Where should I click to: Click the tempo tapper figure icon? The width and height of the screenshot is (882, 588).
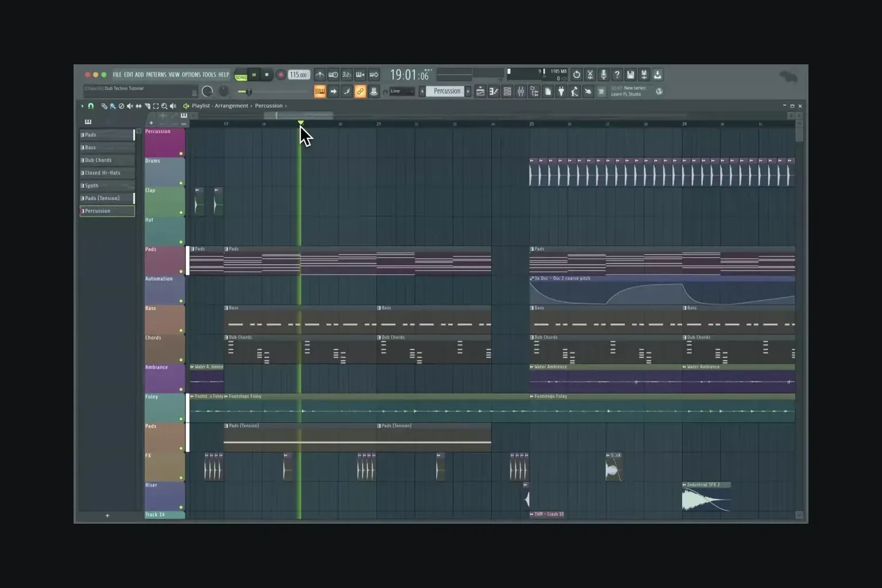tap(574, 91)
